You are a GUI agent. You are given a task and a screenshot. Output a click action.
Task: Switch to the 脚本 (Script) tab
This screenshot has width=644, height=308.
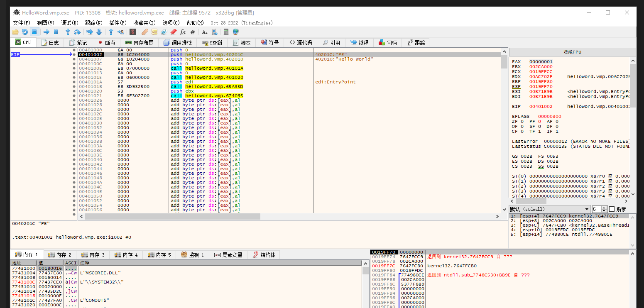coord(242,42)
